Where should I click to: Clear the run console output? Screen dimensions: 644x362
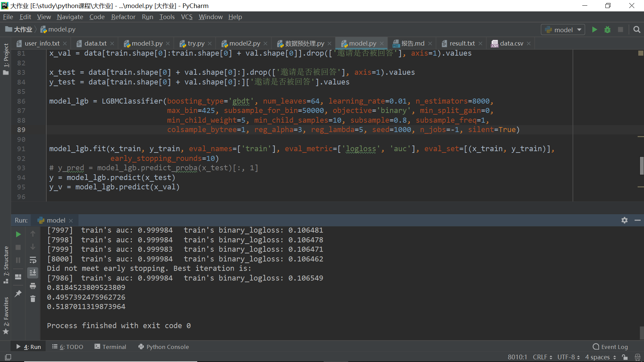33,299
